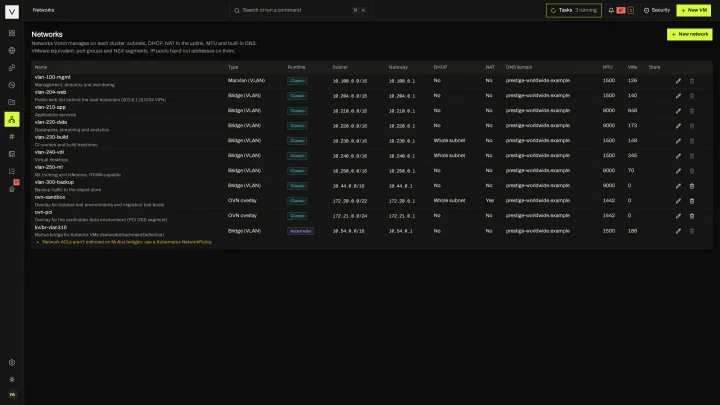
Task: Click the Kubernetes runtime badge
Action: click(x=300, y=231)
